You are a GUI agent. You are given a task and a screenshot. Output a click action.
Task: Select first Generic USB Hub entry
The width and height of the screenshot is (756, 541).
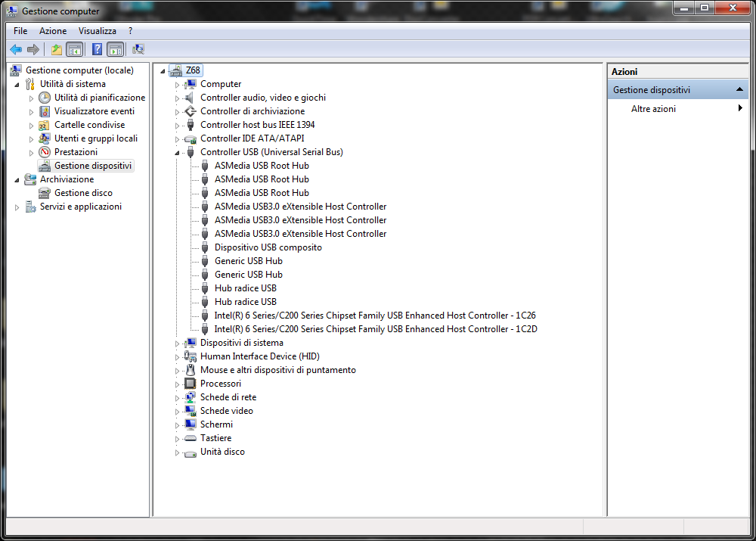248,261
